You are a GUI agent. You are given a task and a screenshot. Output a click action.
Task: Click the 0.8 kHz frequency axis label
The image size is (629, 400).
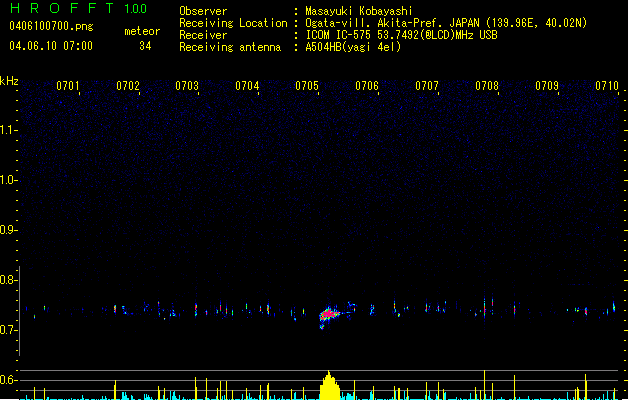(8, 280)
